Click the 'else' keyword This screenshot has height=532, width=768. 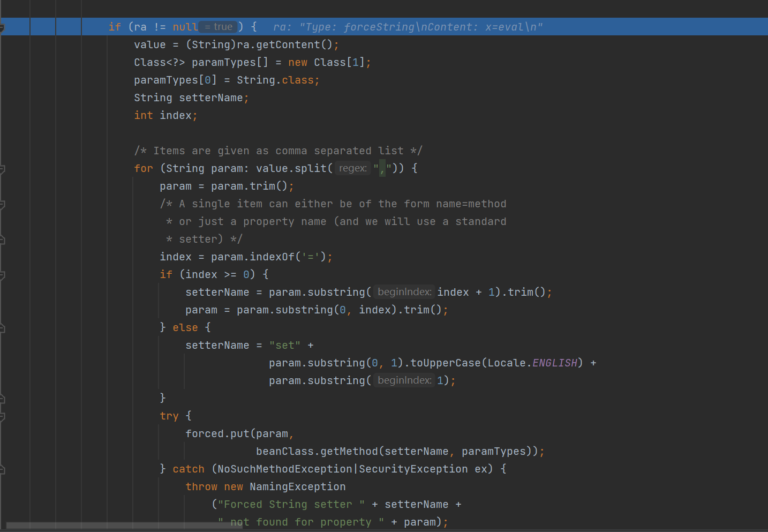click(x=185, y=327)
